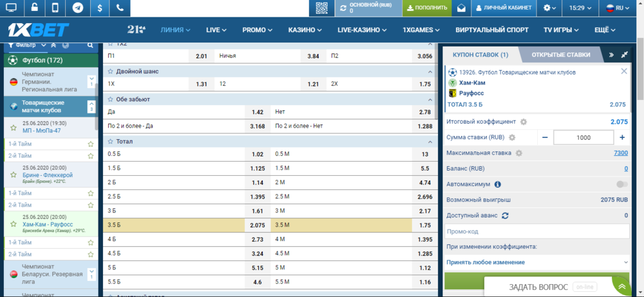The height and width of the screenshot is (297, 644).
Task: Collapse all with double-chevron up icon in sidebar
Action: 53,45
